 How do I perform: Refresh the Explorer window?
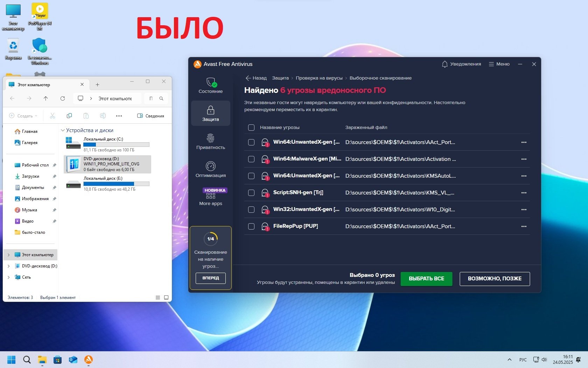[x=63, y=98]
